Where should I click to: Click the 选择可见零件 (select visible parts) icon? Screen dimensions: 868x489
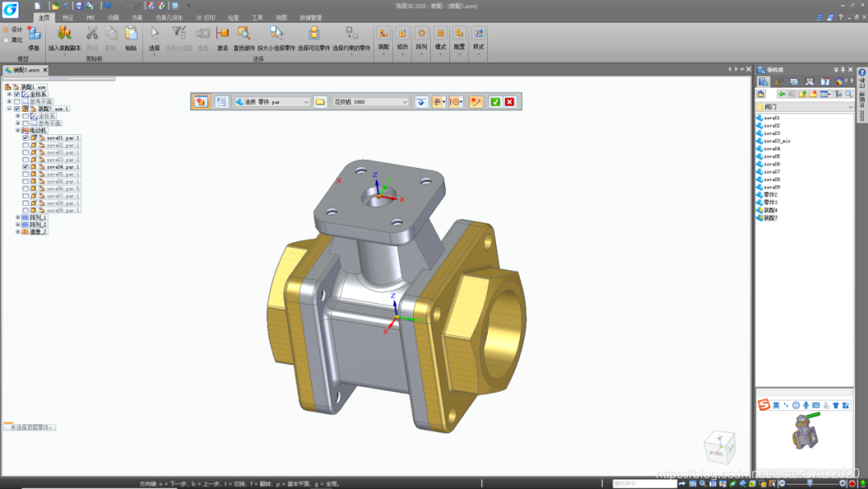pyautogui.click(x=314, y=34)
